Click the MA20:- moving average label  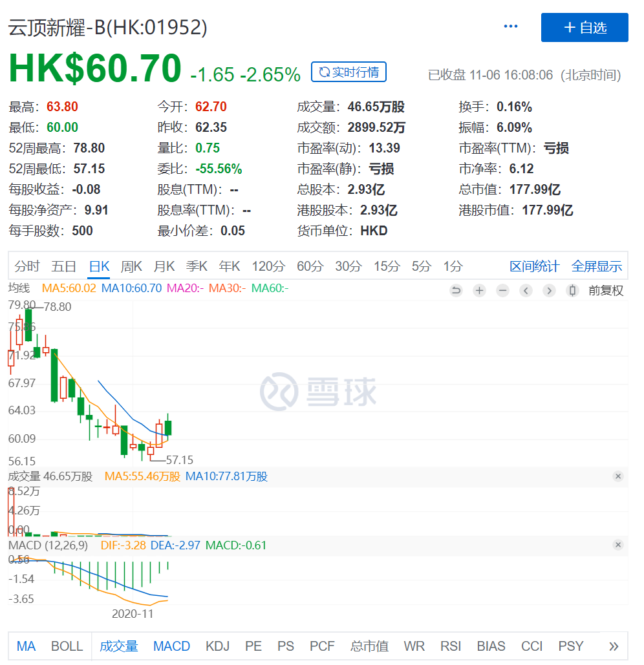(x=185, y=288)
